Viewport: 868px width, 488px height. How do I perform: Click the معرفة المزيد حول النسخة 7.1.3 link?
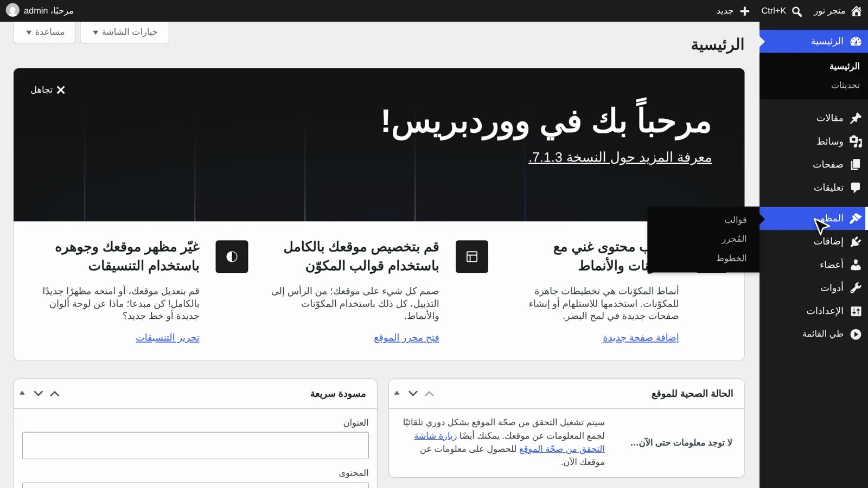pyautogui.click(x=620, y=157)
